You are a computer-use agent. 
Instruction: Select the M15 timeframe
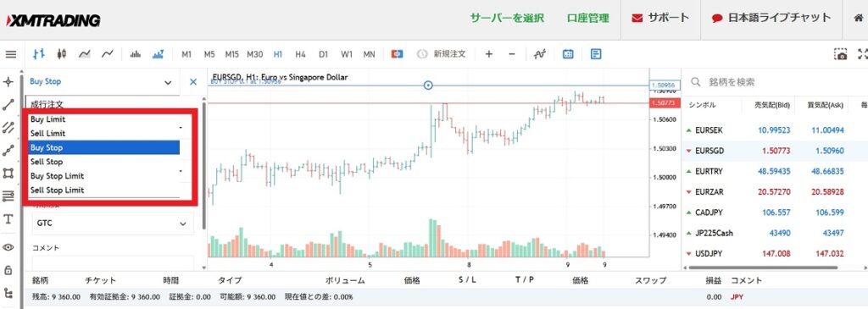click(232, 54)
